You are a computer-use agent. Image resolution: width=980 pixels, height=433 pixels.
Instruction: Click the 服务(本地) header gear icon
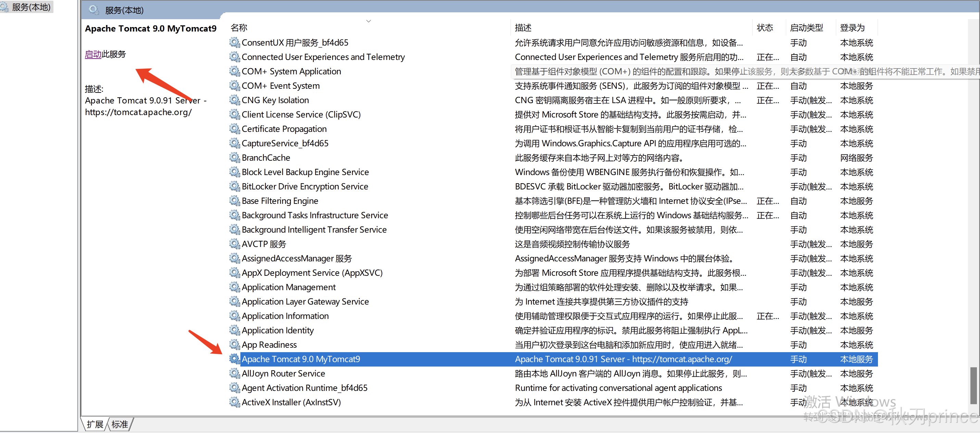point(93,10)
